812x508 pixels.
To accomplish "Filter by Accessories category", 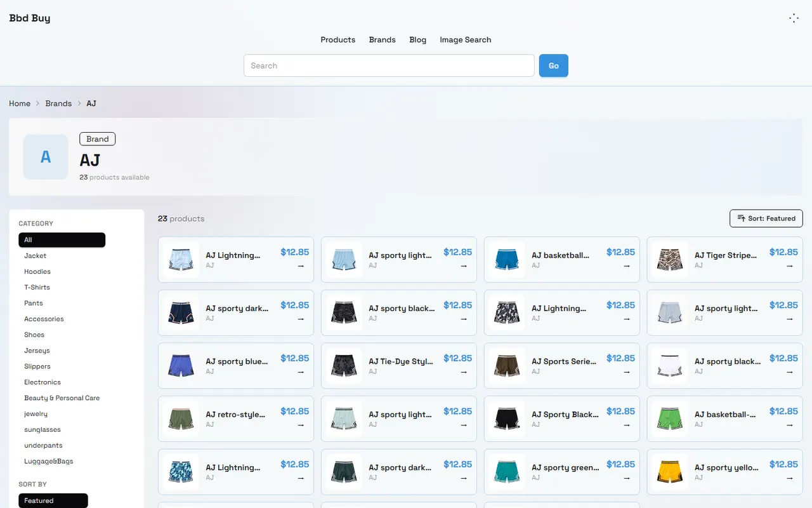I will (44, 319).
